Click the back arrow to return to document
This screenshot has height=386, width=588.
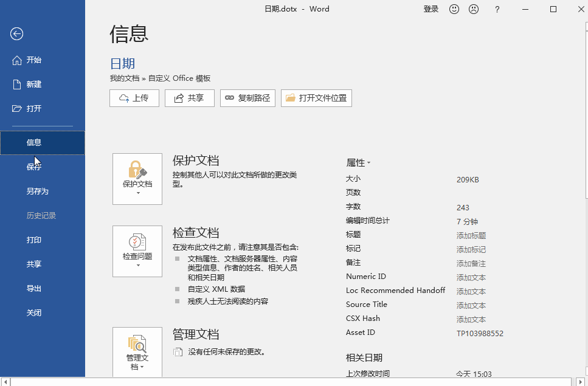(x=16, y=33)
